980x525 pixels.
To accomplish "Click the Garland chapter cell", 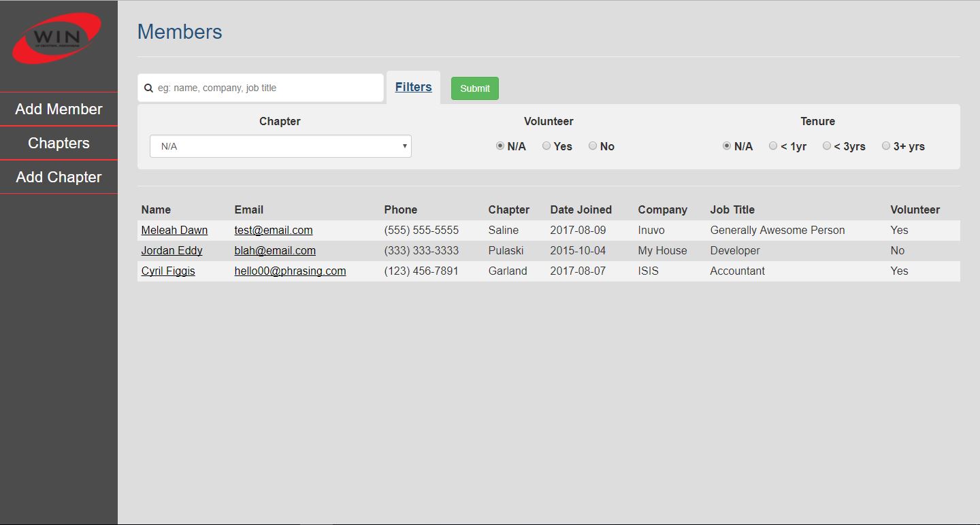I will [x=508, y=271].
